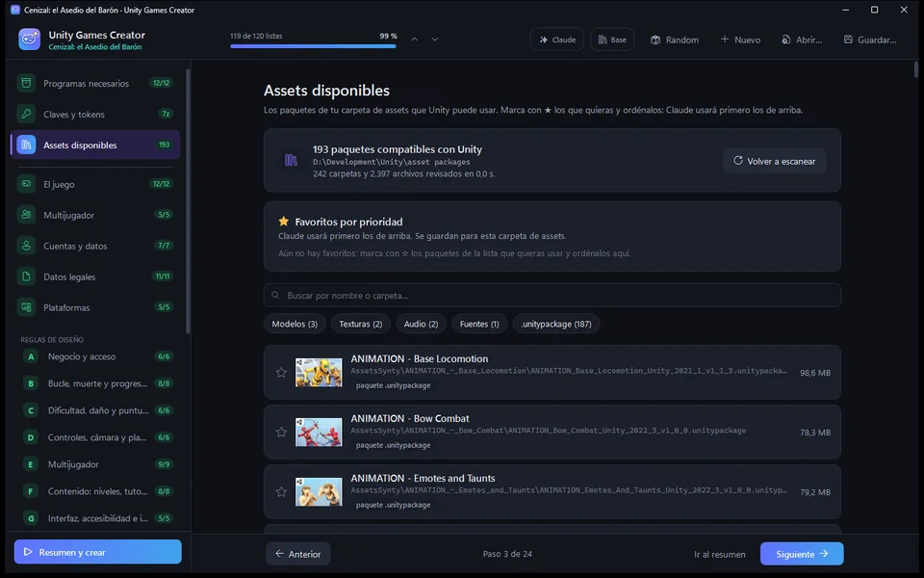Image resolution: width=924 pixels, height=578 pixels.
Task: Go to previous pending item with up chevron
Action: [414, 39]
